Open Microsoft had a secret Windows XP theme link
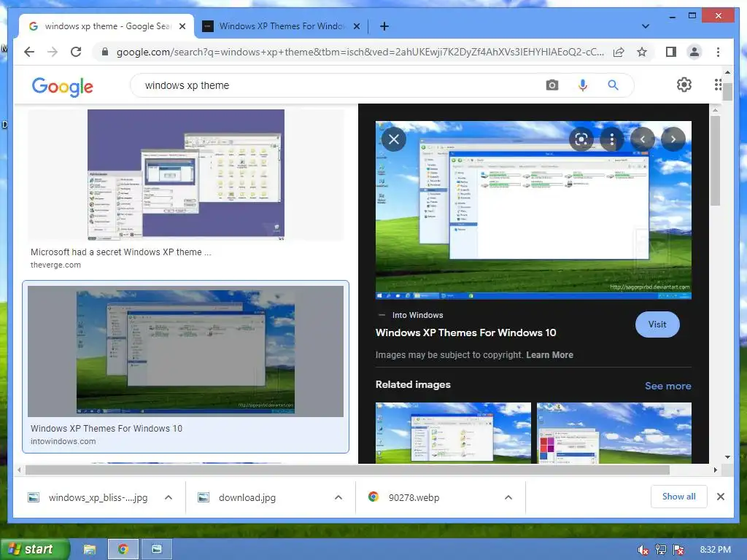Screen dimensions: 747x560 [121, 252]
